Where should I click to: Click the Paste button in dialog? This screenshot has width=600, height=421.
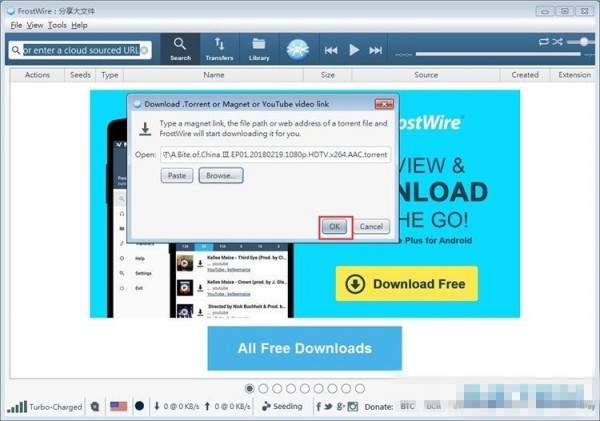point(176,175)
